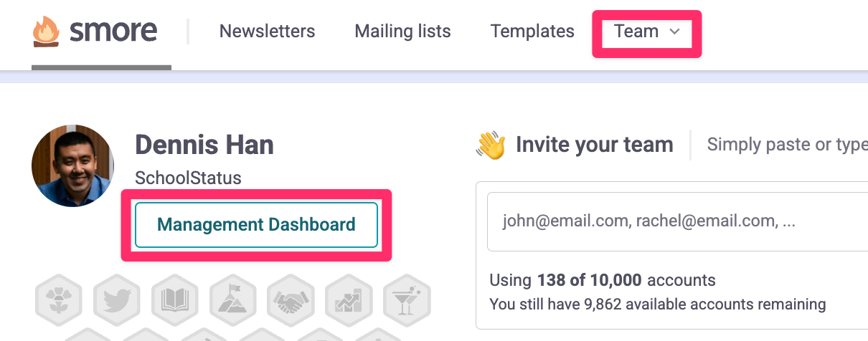Click the chevron next to Team

pyautogui.click(x=674, y=32)
